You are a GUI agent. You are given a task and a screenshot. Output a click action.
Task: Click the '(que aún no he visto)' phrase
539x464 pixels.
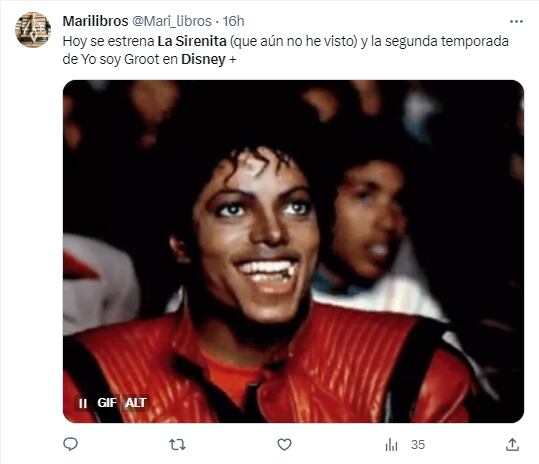click(294, 41)
